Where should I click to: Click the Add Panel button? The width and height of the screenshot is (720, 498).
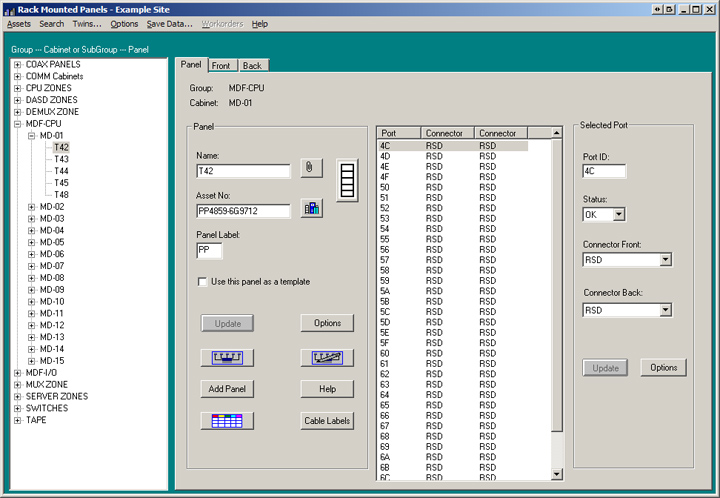[227, 389]
